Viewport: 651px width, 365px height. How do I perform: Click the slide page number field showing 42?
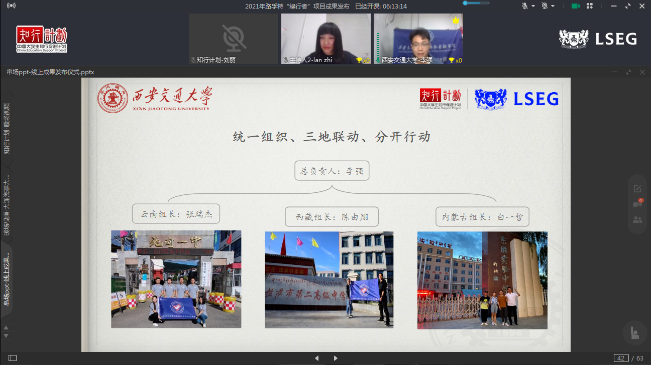point(621,358)
